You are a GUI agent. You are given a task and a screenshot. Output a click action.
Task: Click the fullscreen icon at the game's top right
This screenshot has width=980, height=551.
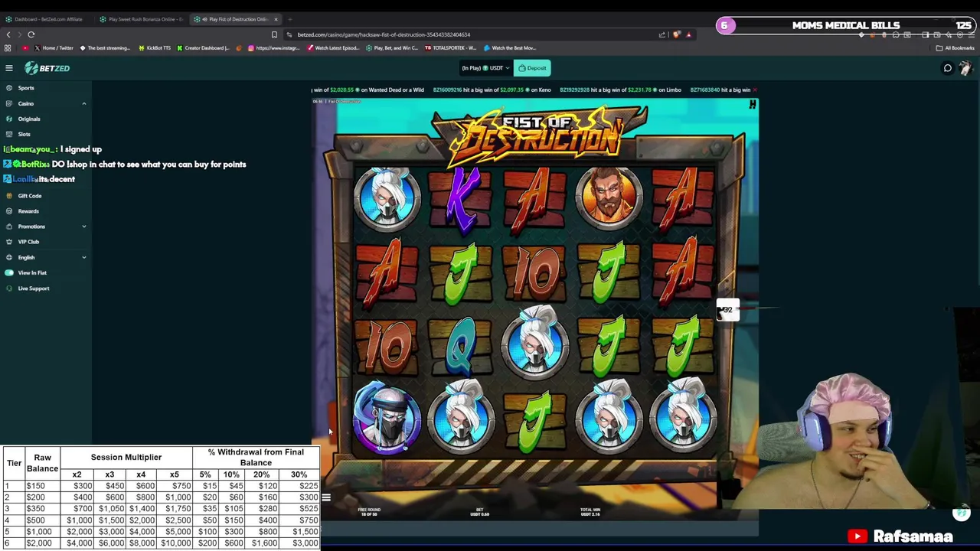pos(753,105)
